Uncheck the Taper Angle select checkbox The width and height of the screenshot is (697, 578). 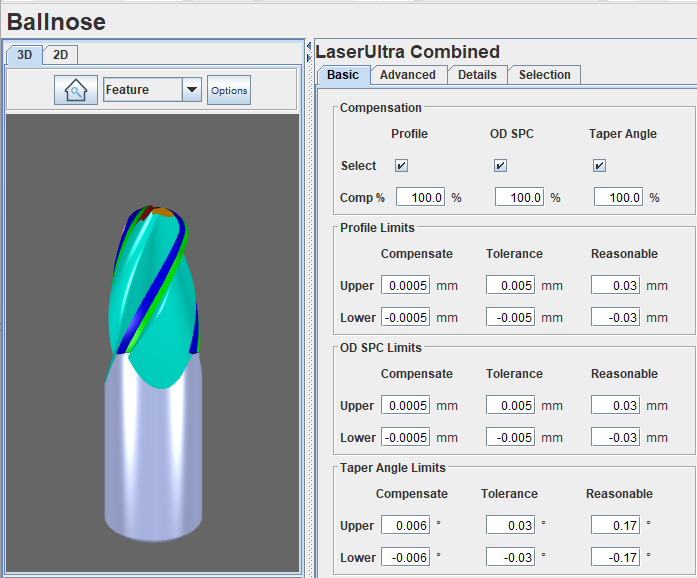pos(600,166)
